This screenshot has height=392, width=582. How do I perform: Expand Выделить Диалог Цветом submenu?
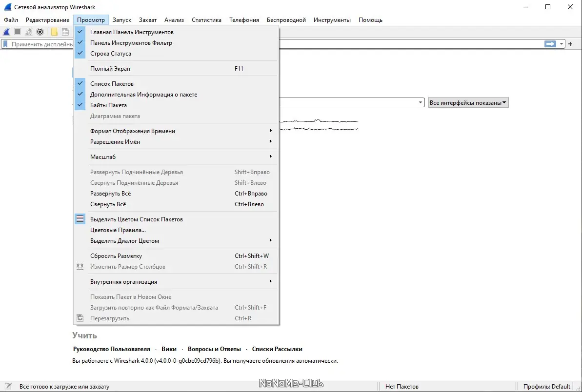[176, 241]
